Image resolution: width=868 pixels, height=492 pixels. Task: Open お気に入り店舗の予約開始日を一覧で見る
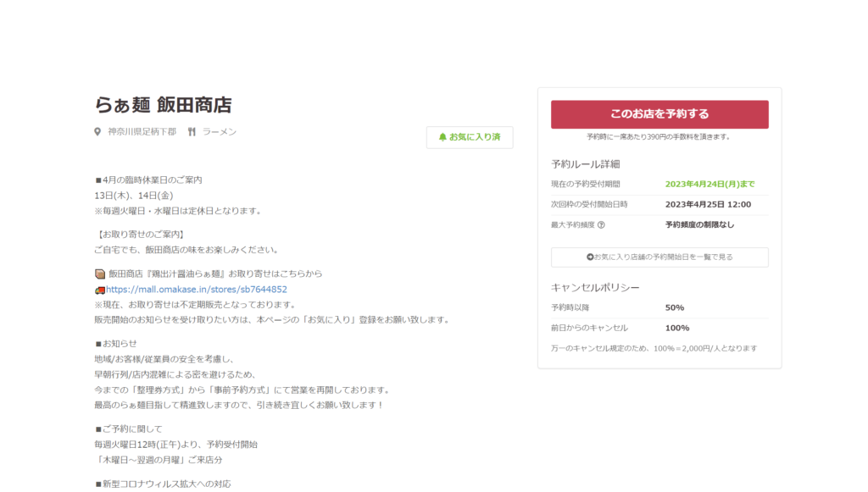click(x=659, y=257)
